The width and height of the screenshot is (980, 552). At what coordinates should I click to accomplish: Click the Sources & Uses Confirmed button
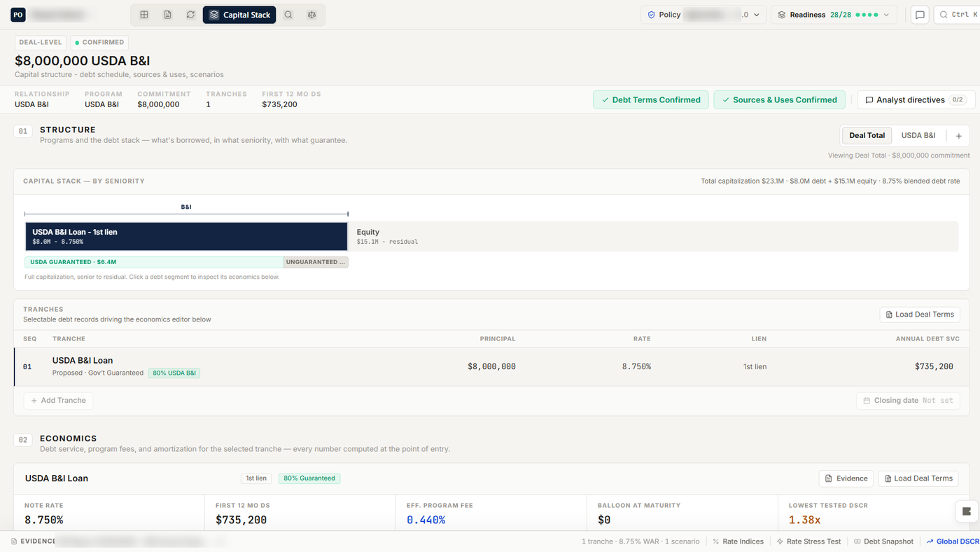click(x=779, y=100)
